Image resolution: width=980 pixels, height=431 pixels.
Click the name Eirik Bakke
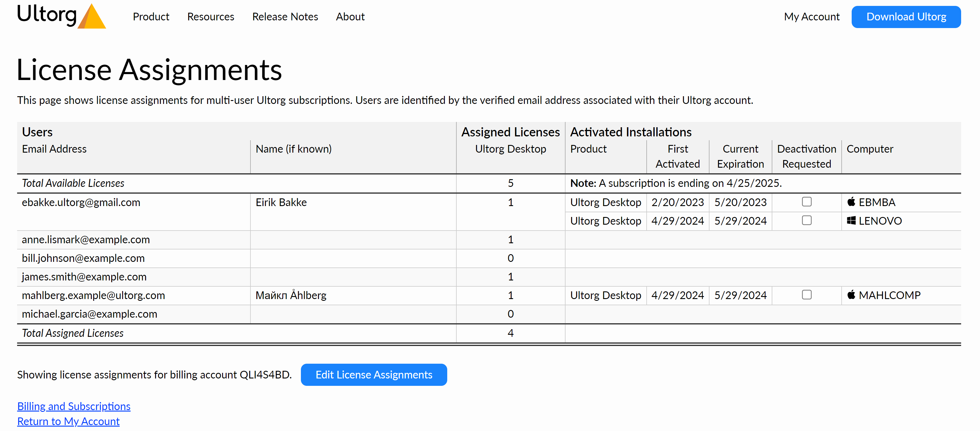click(x=281, y=202)
